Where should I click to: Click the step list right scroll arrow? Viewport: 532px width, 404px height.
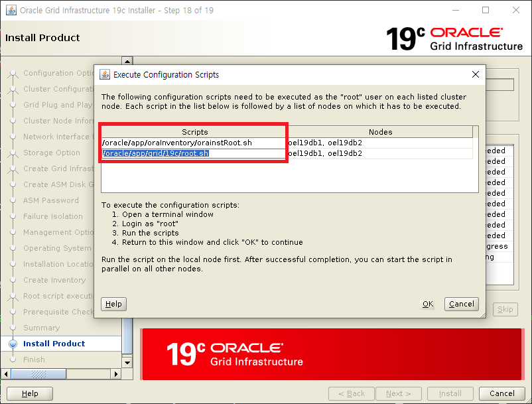point(115,374)
